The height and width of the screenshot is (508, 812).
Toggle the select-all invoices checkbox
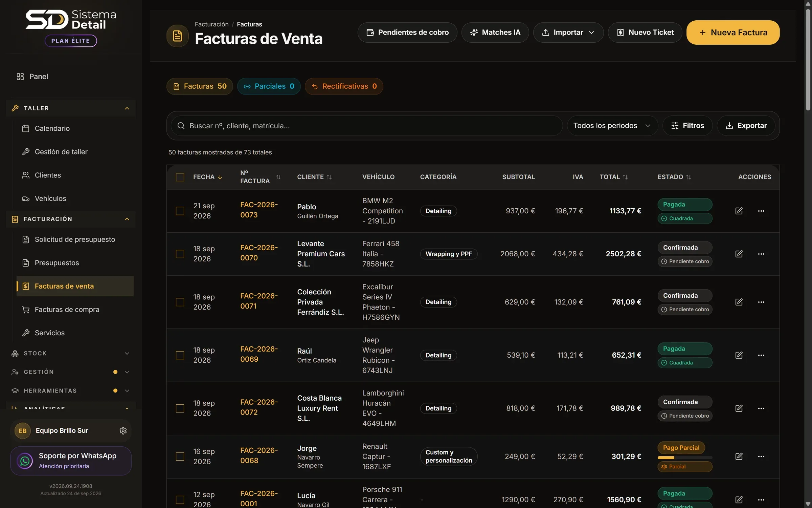180,177
